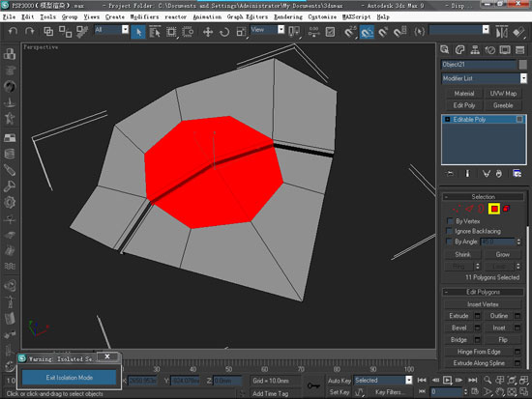Image resolution: width=532 pixels, height=399 pixels.
Task: Open Outline settings box
Action: [x=517, y=316]
